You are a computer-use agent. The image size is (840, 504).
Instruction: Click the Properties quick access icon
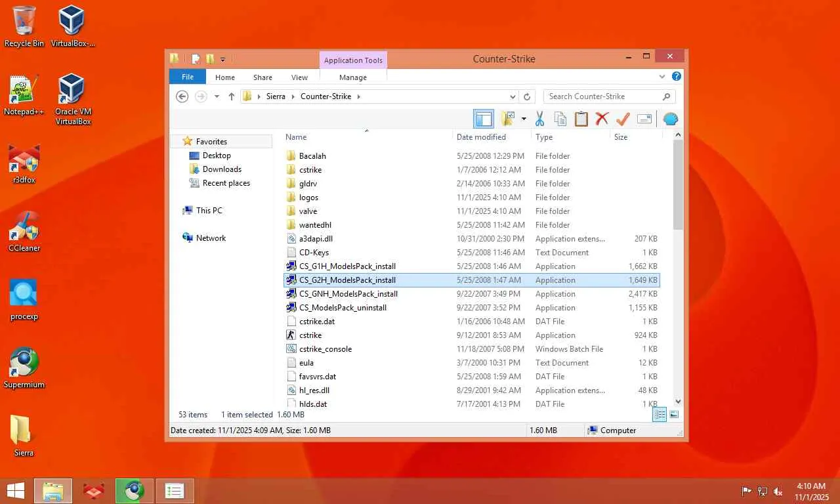point(196,59)
